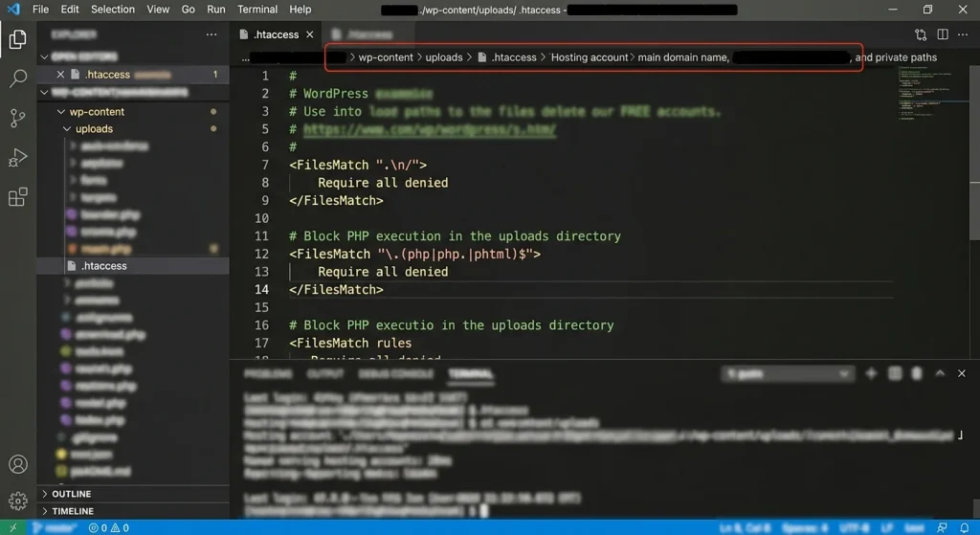980x535 pixels.
Task: Click uploads in the breadcrumb
Action: 444,57
